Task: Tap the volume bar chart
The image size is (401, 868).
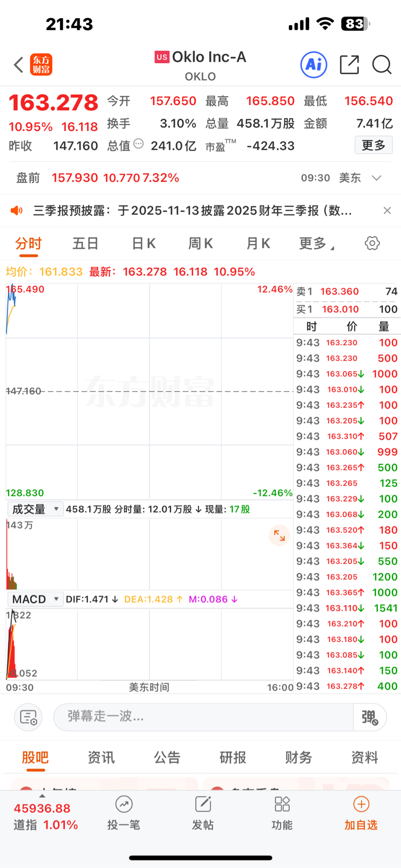Action: (x=149, y=554)
